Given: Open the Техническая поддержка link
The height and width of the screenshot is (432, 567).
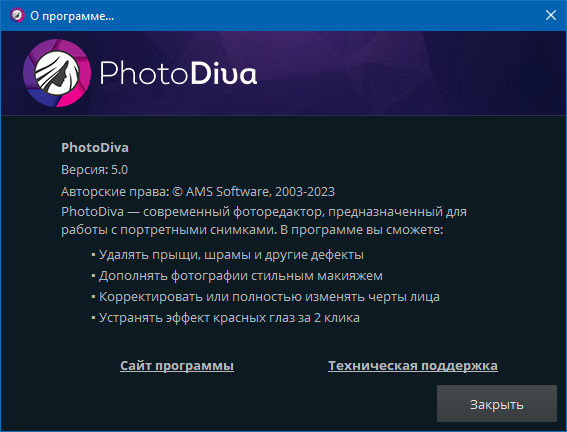Looking at the screenshot, I should pos(413,366).
